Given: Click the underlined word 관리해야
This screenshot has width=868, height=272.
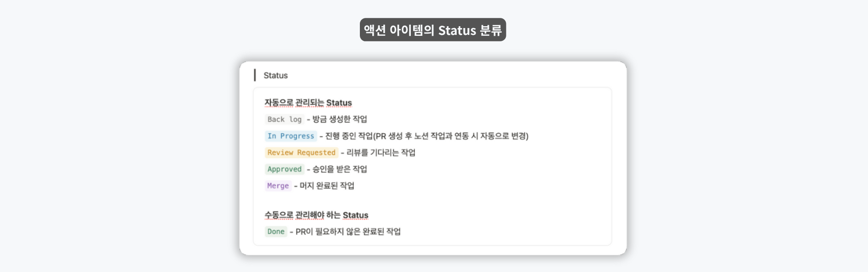Looking at the screenshot, I should [309, 215].
